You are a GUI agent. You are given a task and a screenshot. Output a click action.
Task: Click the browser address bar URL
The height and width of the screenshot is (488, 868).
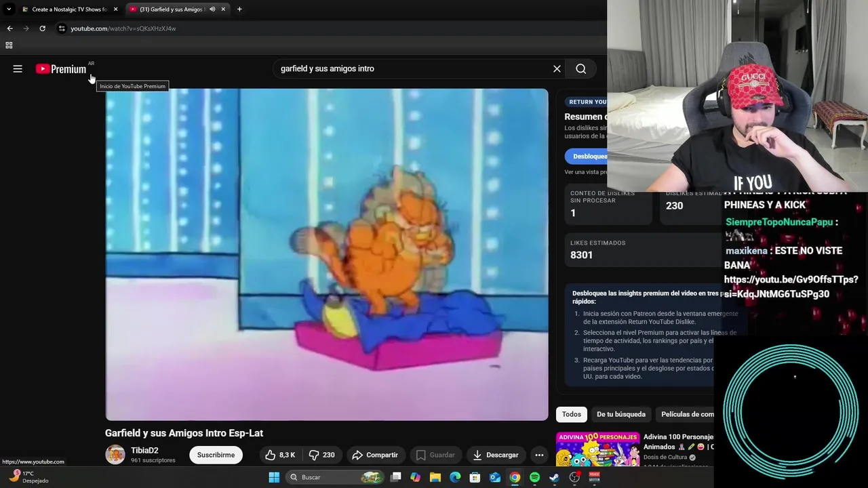click(x=123, y=28)
